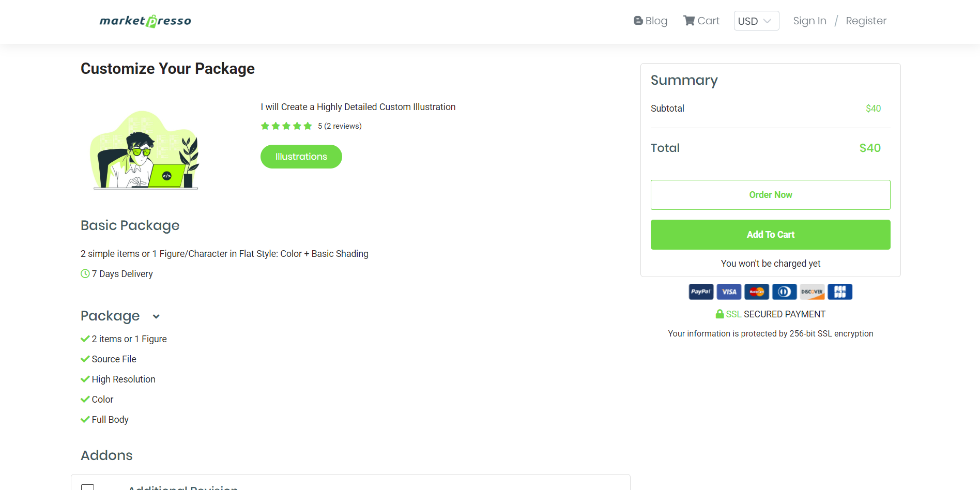Open the Blog page
This screenshot has width=980, height=490.
pos(650,21)
